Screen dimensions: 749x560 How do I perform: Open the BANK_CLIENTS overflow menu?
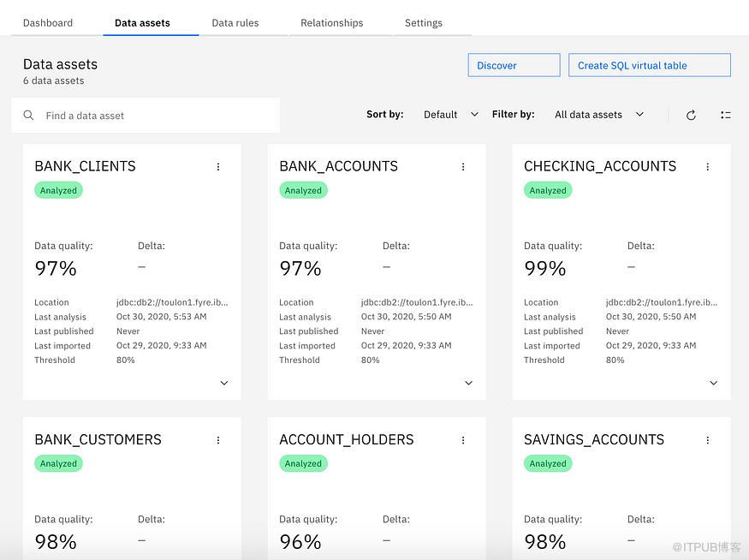click(x=218, y=167)
